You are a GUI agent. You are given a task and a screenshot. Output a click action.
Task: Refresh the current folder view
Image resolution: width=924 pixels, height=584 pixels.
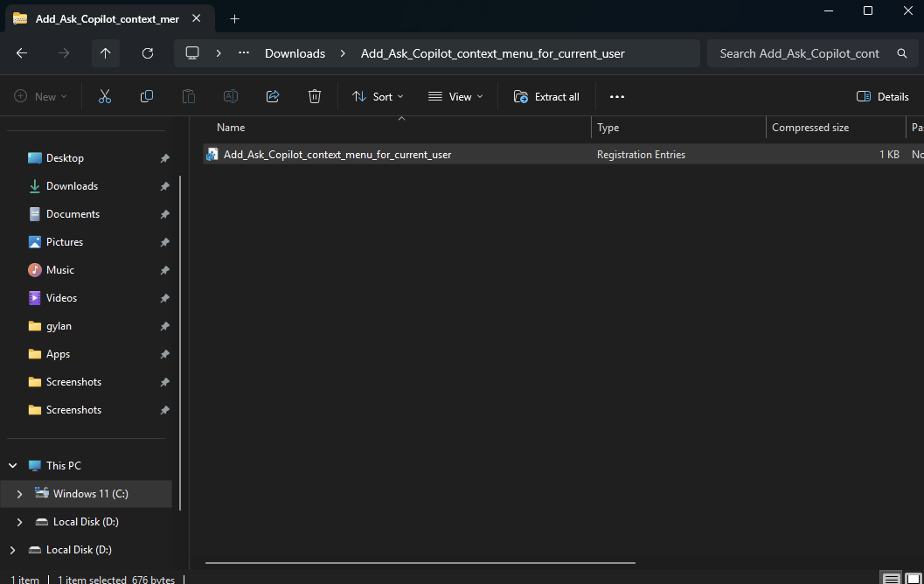[148, 53]
